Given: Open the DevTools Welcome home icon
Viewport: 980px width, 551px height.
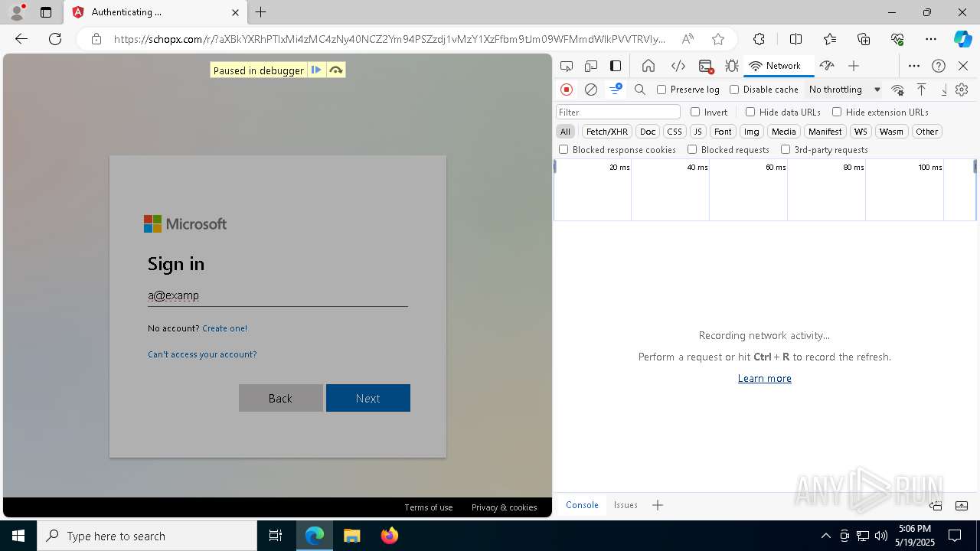Looking at the screenshot, I should click(x=648, y=66).
